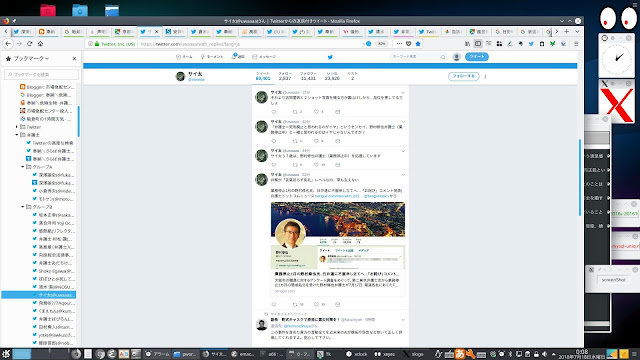Open the ブックマーク sidebar switcher dropdown

click(31, 58)
